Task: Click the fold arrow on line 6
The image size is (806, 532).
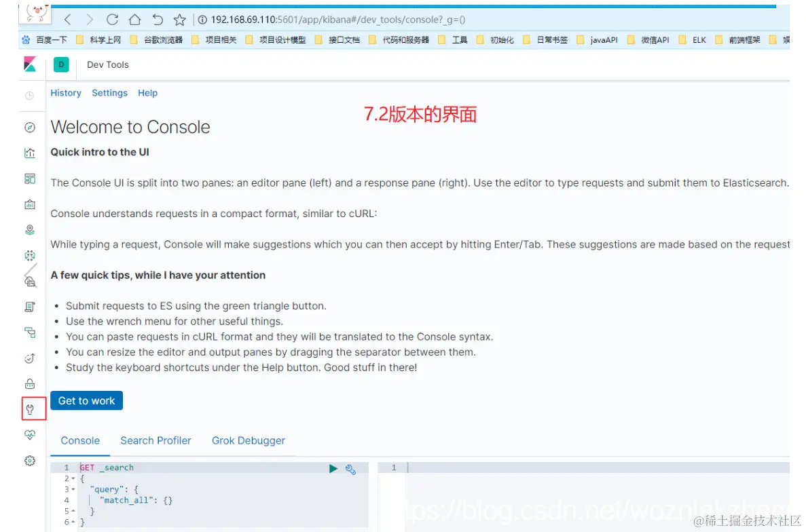Action: (x=73, y=522)
